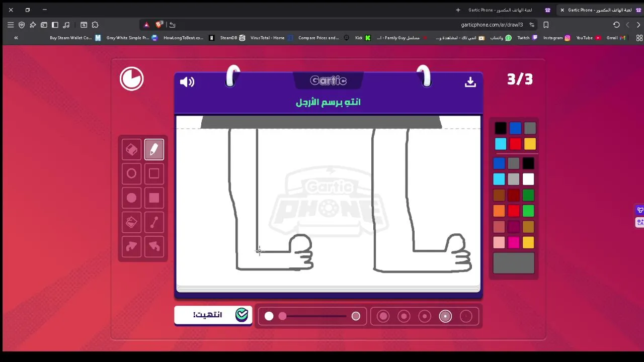Screen dimensions: 644x362
Task: Open the screenshot capture toolbar icon
Action: [84, 25]
